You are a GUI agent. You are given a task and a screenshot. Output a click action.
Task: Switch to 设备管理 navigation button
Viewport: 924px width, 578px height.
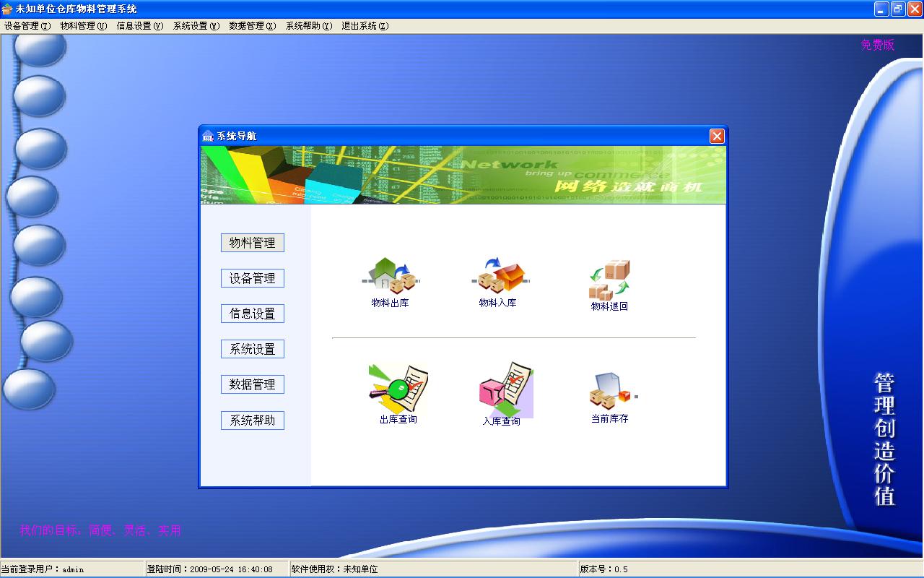click(253, 278)
